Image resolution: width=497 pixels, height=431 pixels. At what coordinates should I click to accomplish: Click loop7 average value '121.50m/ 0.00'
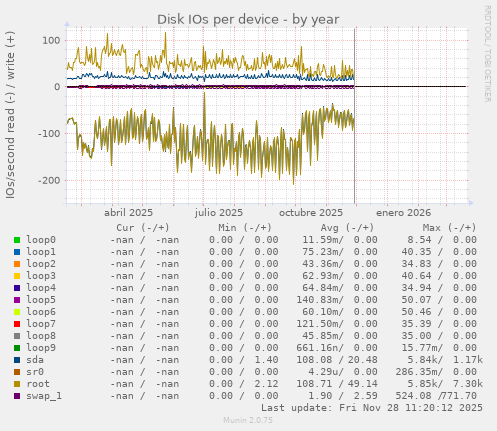[337, 324]
